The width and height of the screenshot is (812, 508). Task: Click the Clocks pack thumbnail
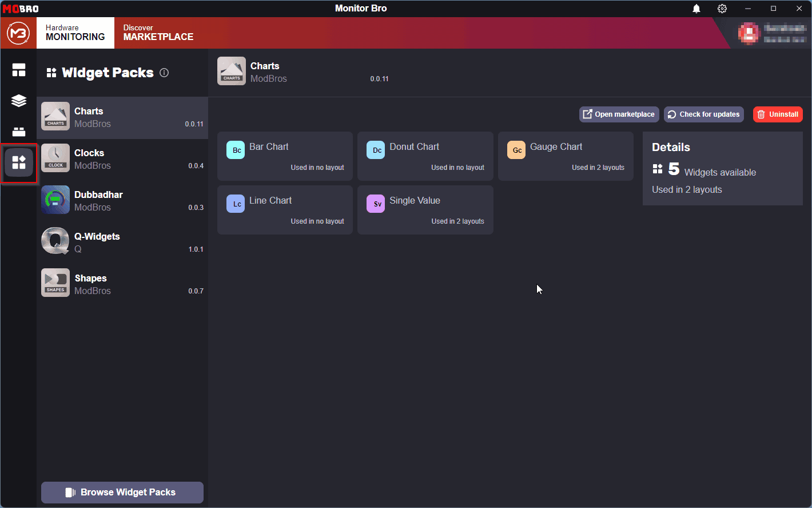(x=55, y=158)
